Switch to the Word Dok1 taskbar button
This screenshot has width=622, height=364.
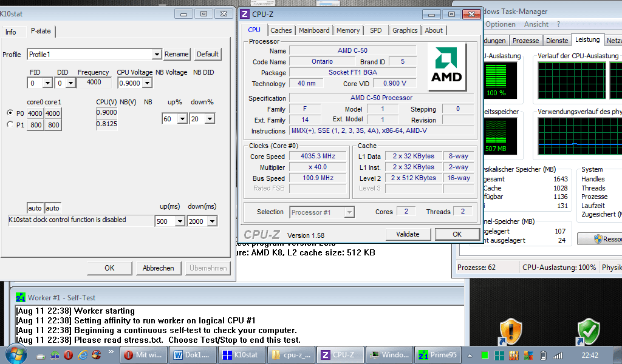193,355
